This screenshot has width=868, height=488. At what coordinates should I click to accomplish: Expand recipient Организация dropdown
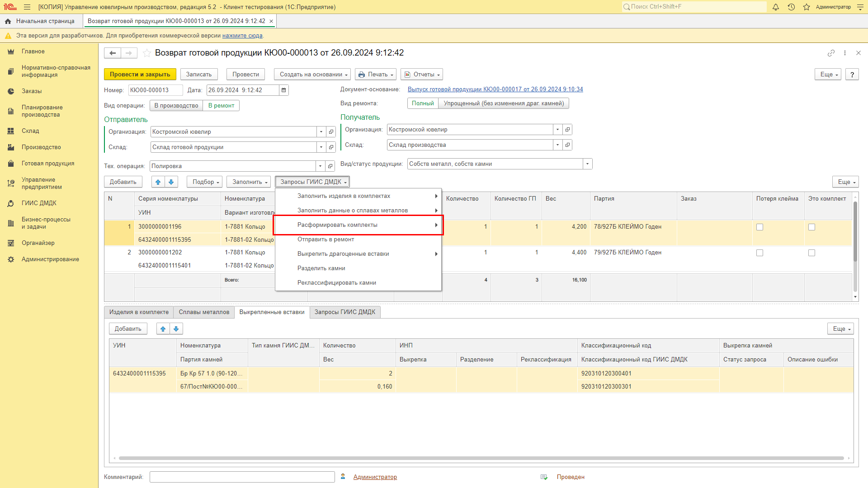[x=557, y=130]
